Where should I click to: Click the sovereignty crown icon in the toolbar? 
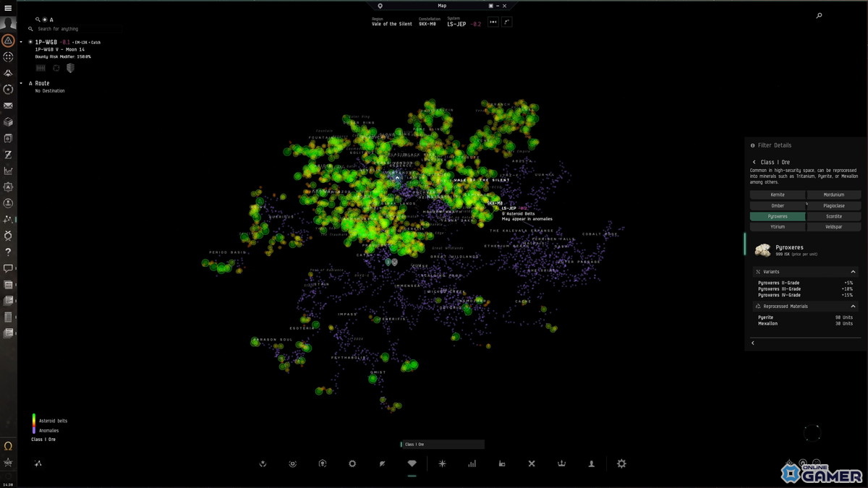[561, 463]
